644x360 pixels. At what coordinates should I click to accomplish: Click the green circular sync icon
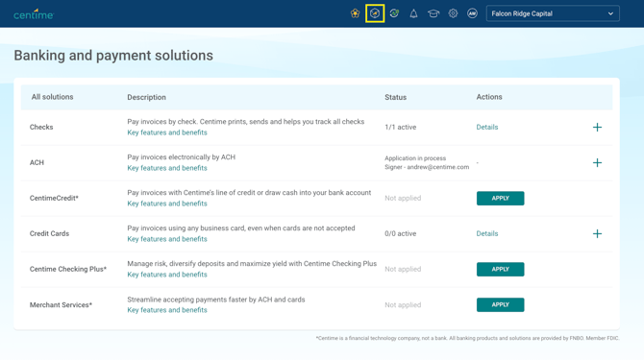tap(394, 13)
